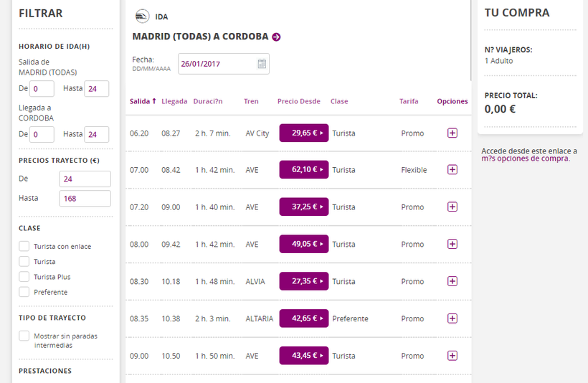Expand options for the 06.20 AV City train

coord(452,133)
